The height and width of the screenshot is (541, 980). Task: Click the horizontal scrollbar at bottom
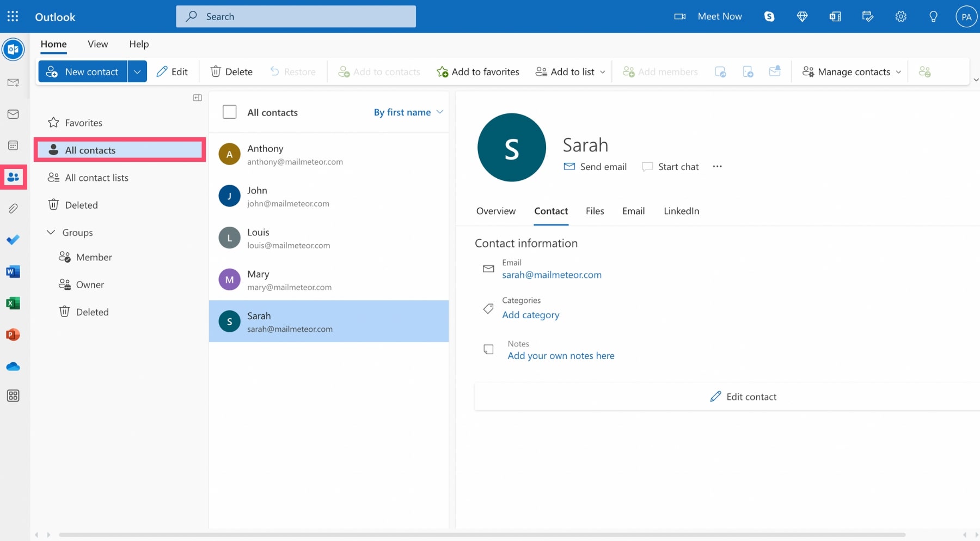pos(482,535)
